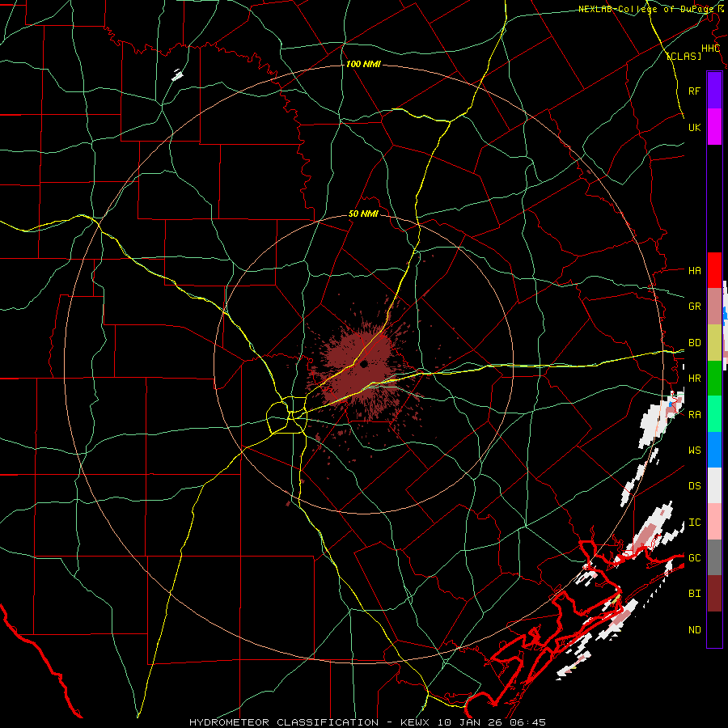Click the IC legend label

pyautogui.click(x=694, y=522)
